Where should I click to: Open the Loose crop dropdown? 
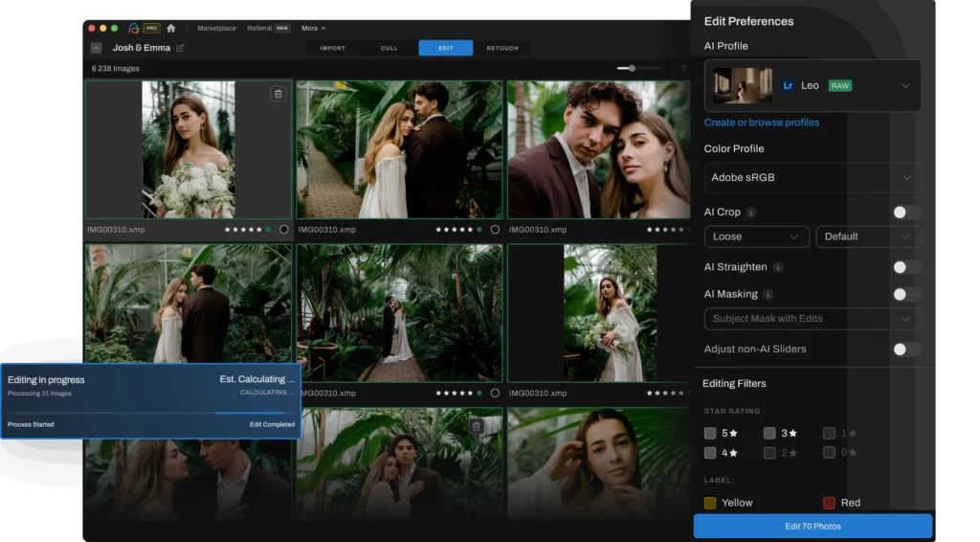click(756, 237)
